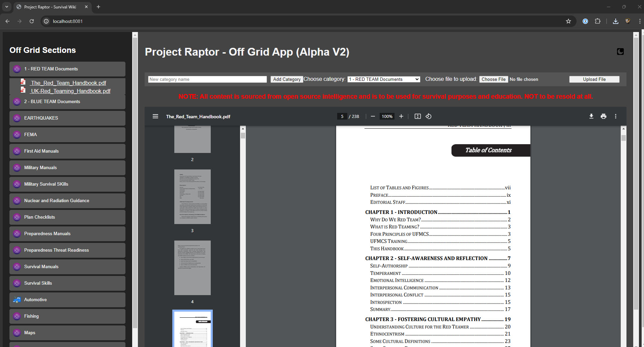The width and height of the screenshot is (644, 347).
Task: Reload the localhost page
Action: coord(32,21)
